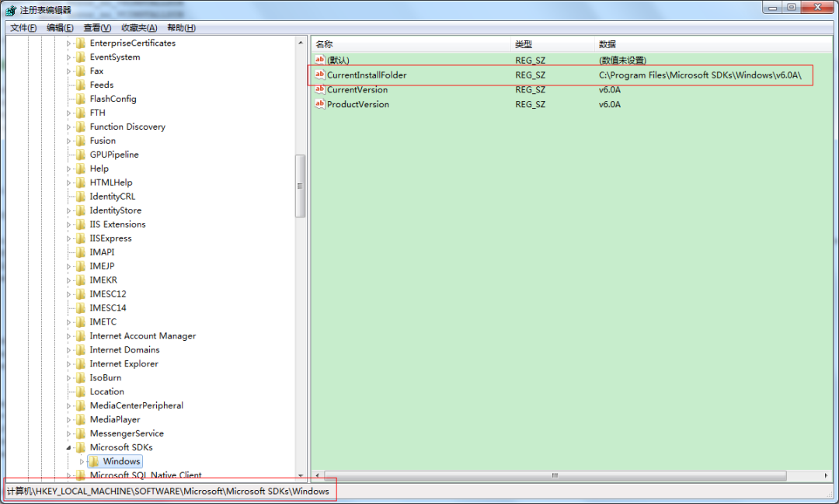
Task: Click the (默认) value icon
Action: 320,60
